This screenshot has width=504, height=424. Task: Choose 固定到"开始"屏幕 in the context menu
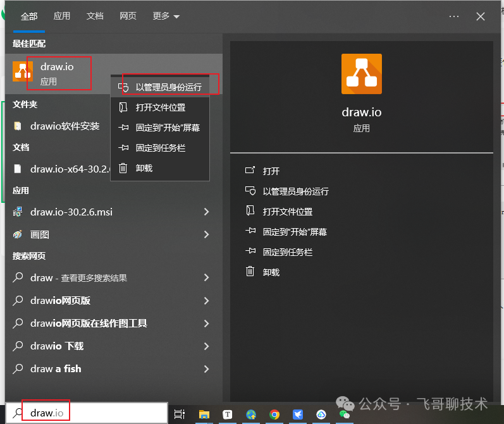point(160,128)
